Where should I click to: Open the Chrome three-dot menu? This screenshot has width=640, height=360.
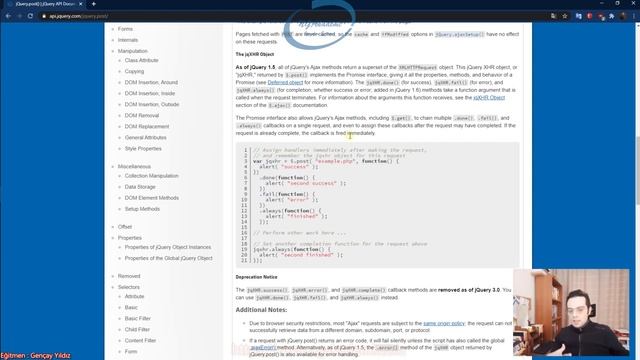(x=634, y=16)
